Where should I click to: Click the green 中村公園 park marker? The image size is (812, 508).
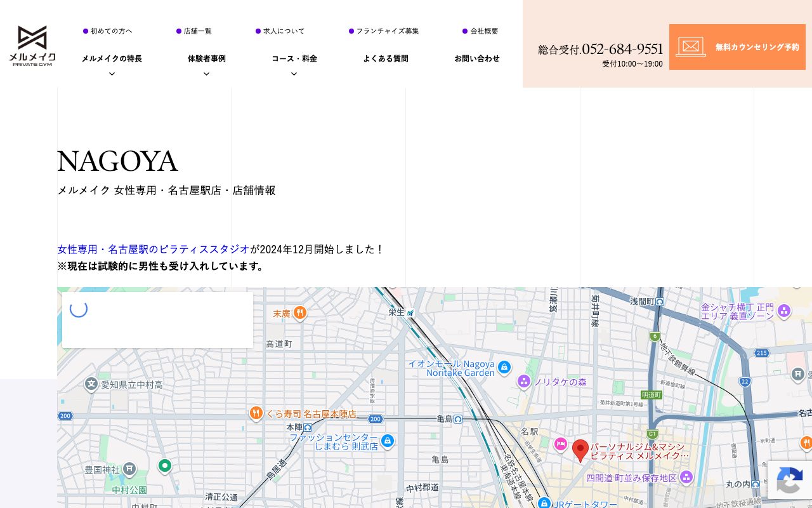pos(165,466)
